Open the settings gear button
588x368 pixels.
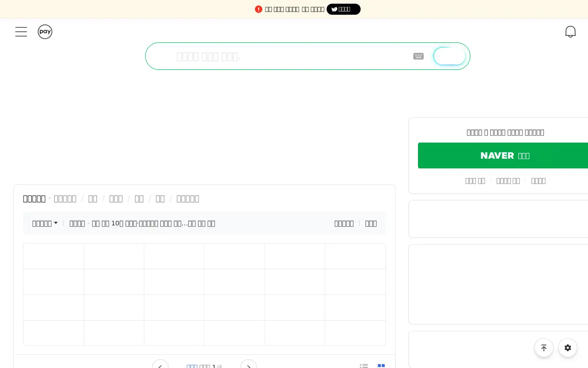point(568,348)
